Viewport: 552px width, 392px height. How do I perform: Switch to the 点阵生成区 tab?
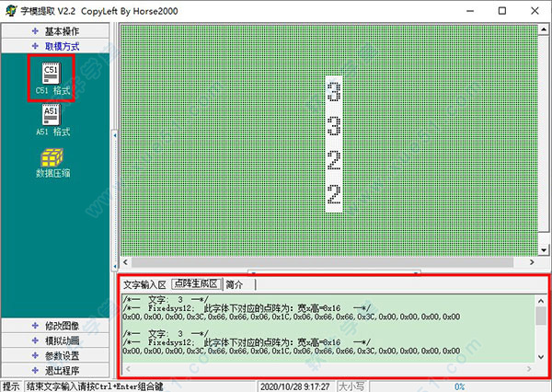click(196, 285)
